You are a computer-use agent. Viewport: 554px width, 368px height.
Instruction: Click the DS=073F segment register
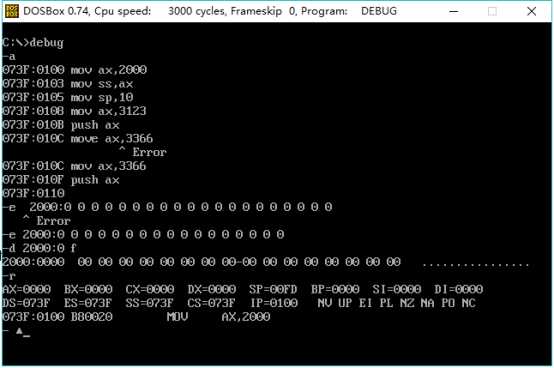[x=26, y=303]
